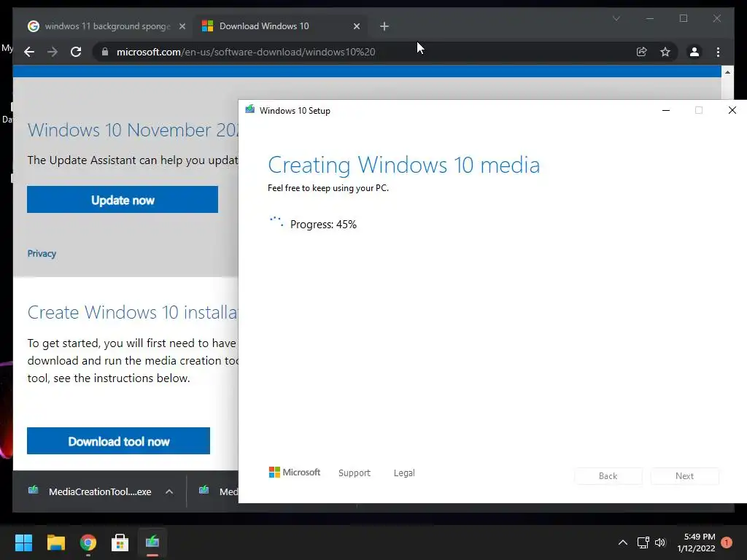Show hidden system tray icons

(x=623, y=542)
